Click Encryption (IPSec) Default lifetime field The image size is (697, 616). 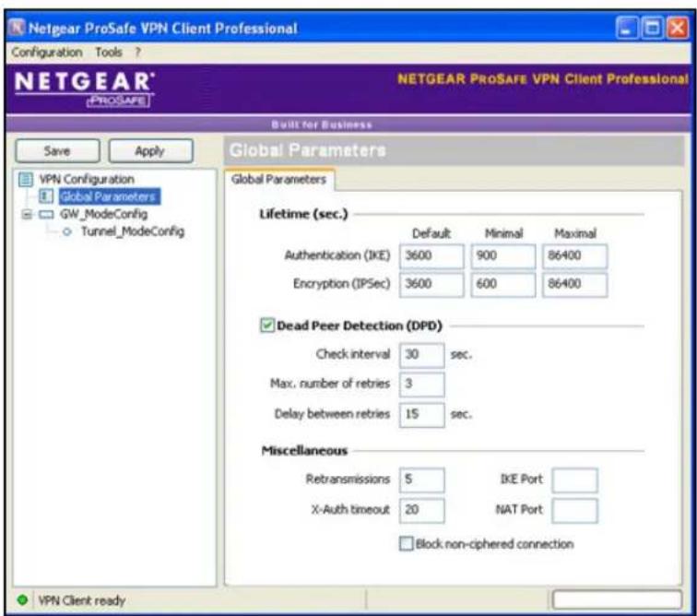coord(431,284)
